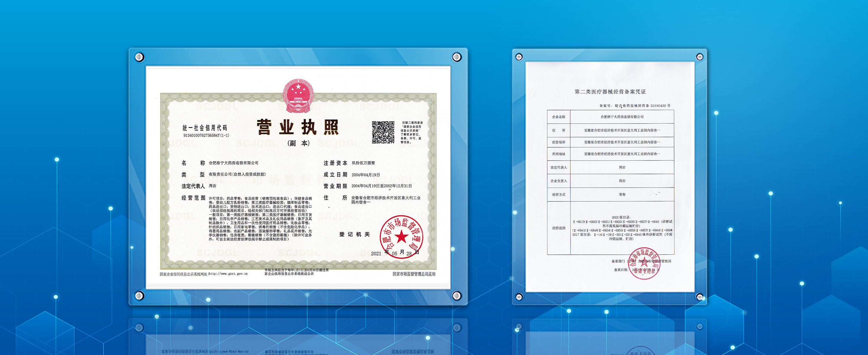Select the 营业执照 title text

[x=298, y=127]
